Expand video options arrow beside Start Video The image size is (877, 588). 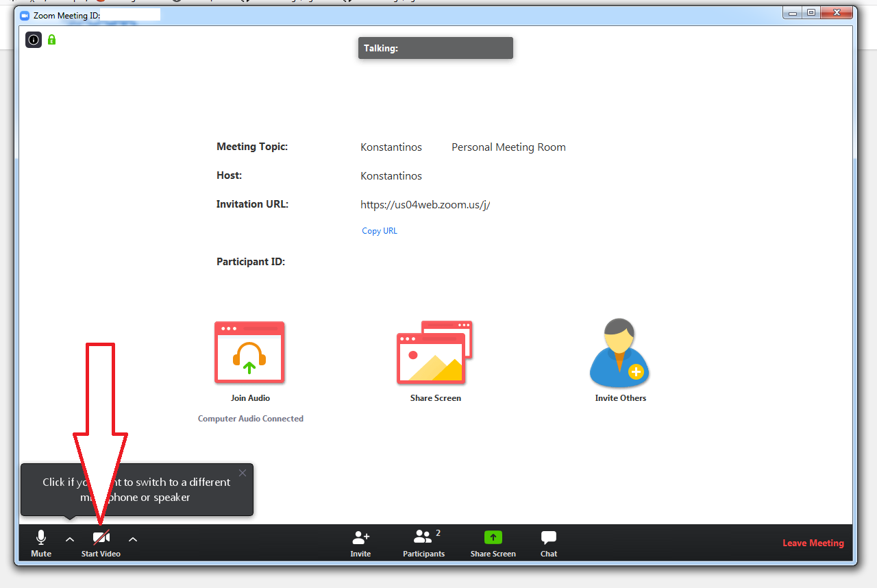pyautogui.click(x=133, y=539)
